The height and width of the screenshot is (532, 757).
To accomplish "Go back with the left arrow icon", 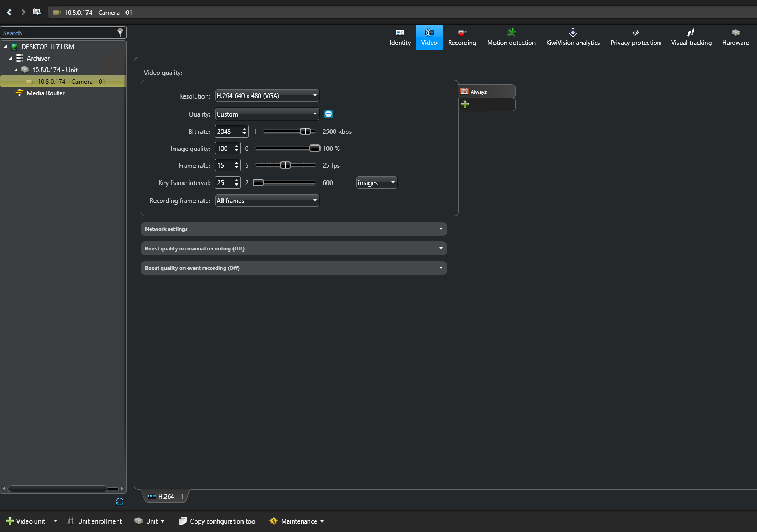I will (x=9, y=12).
